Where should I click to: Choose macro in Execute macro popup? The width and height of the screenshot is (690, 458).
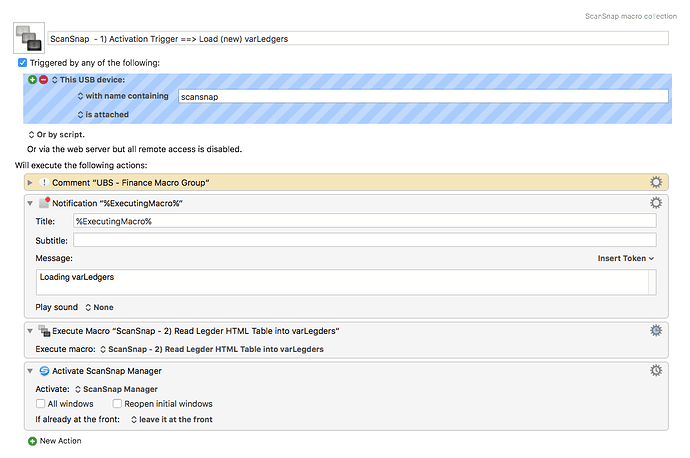tap(212, 349)
